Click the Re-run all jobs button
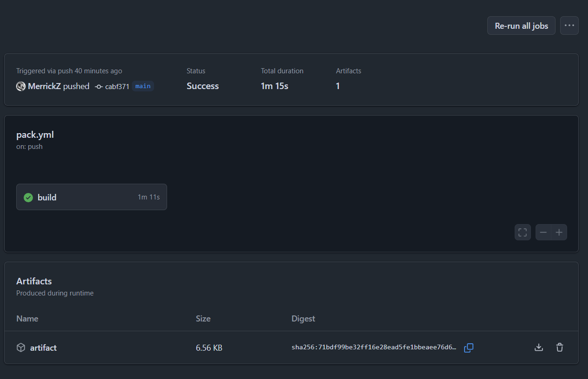 click(521, 26)
